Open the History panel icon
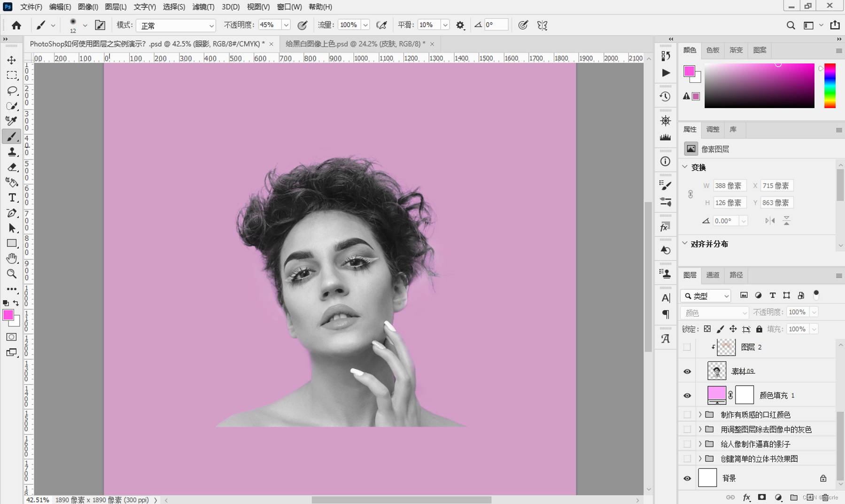 665,97
